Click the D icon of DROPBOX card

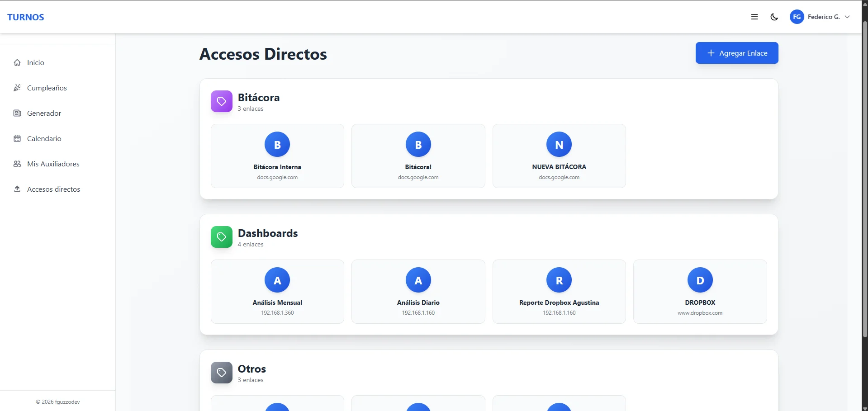pyautogui.click(x=700, y=280)
